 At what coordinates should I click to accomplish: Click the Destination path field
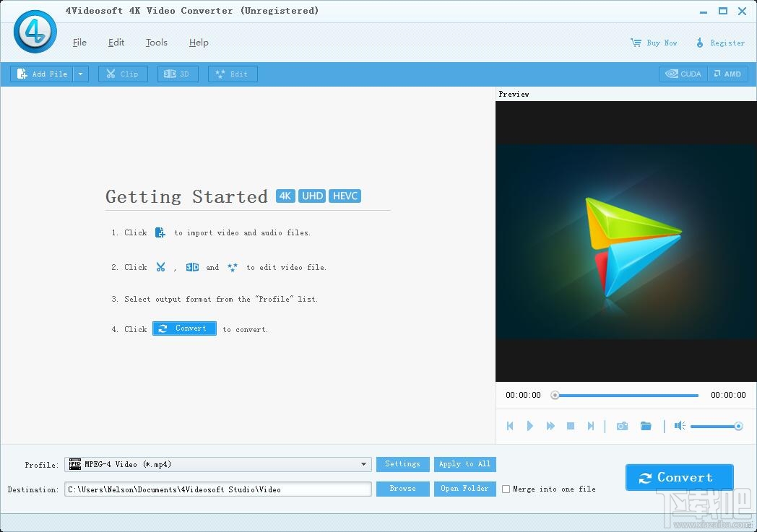(218, 489)
